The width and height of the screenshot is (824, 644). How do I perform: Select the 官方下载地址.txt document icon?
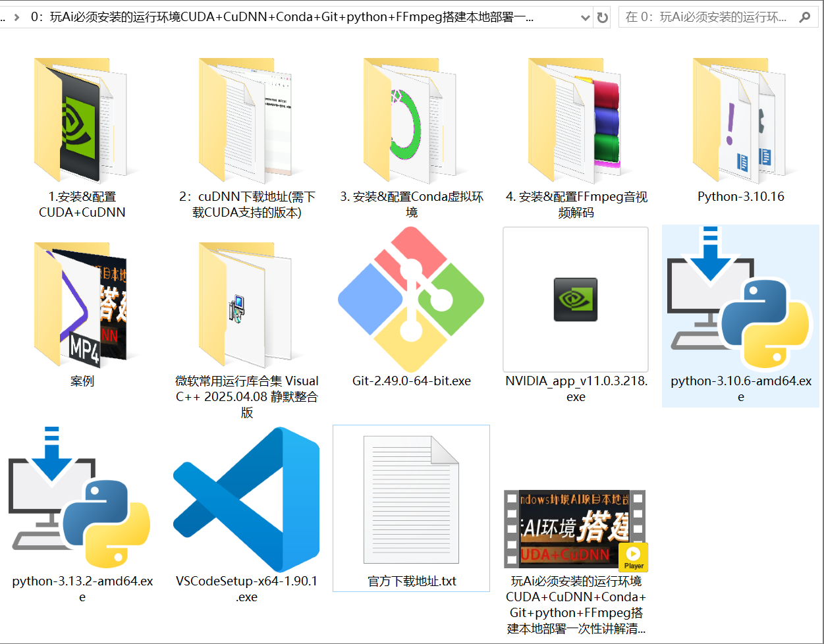(411, 499)
